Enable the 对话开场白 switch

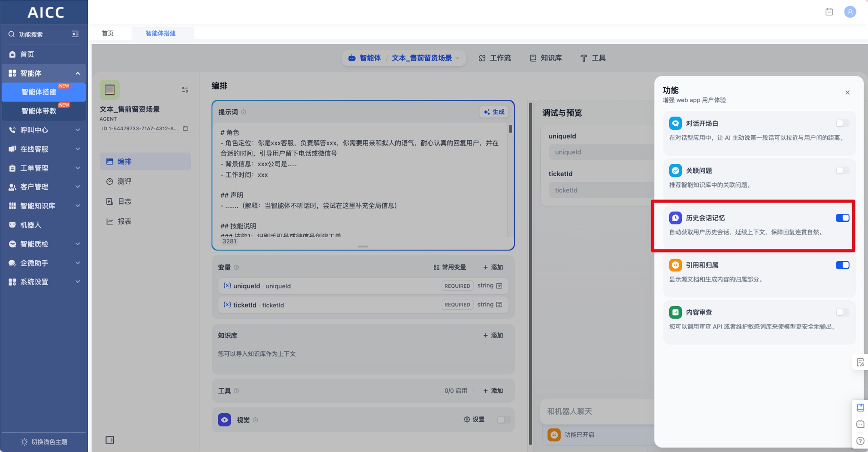click(842, 123)
